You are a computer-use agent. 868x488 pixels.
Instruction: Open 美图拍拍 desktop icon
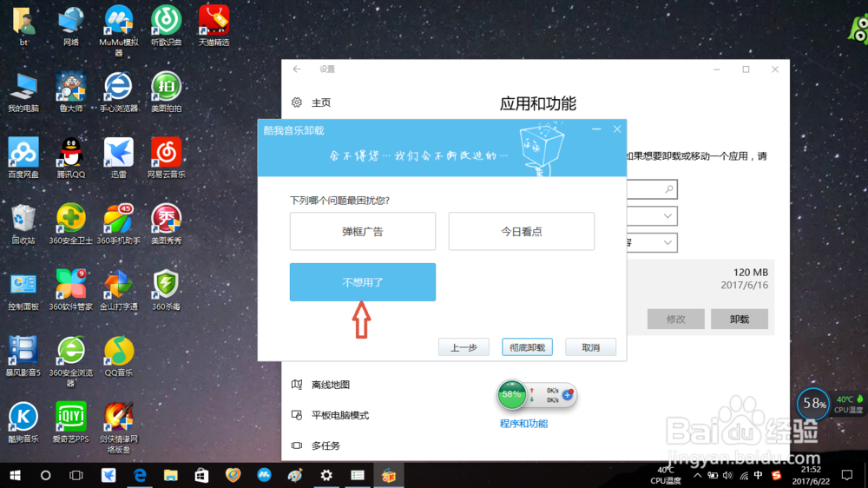166,91
